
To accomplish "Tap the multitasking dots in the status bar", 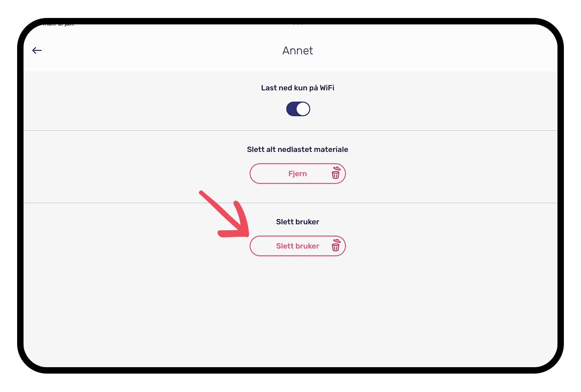I will click(x=298, y=24).
